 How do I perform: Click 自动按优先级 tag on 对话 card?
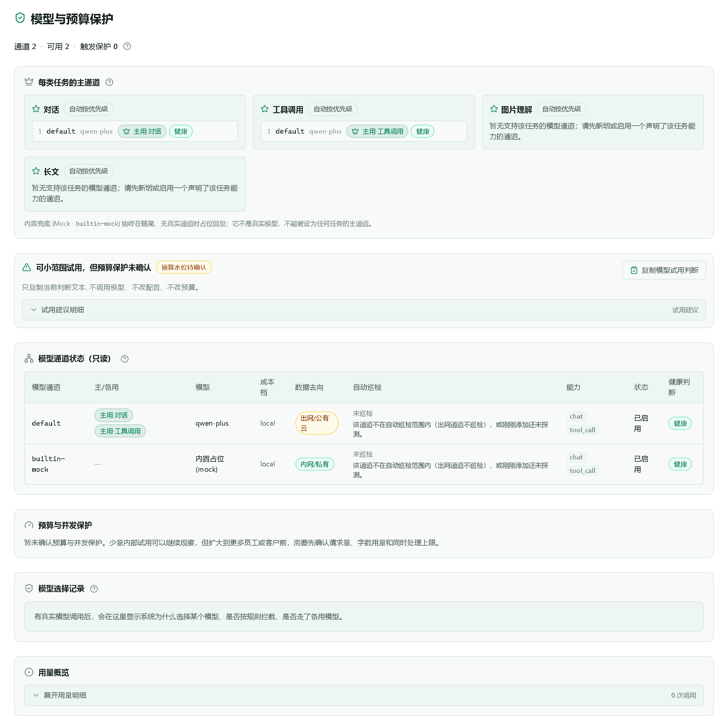tap(89, 109)
